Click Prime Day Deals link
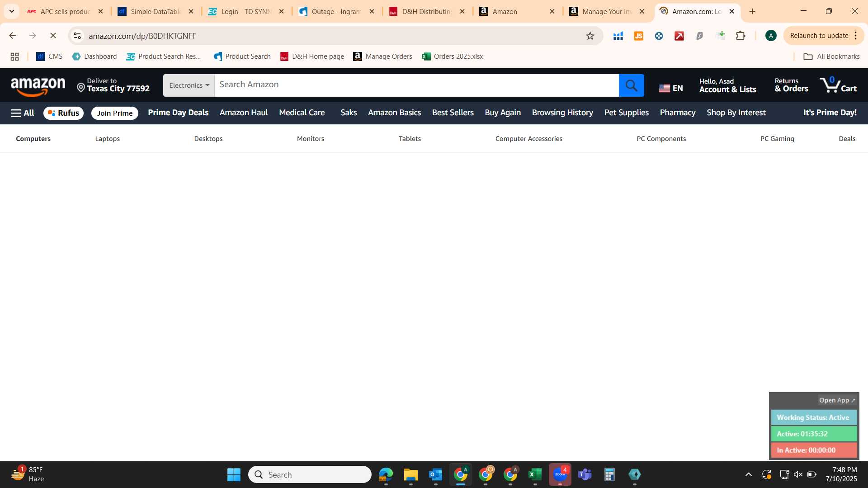Viewport: 868px width, 488px height. (x=178, y=113)
